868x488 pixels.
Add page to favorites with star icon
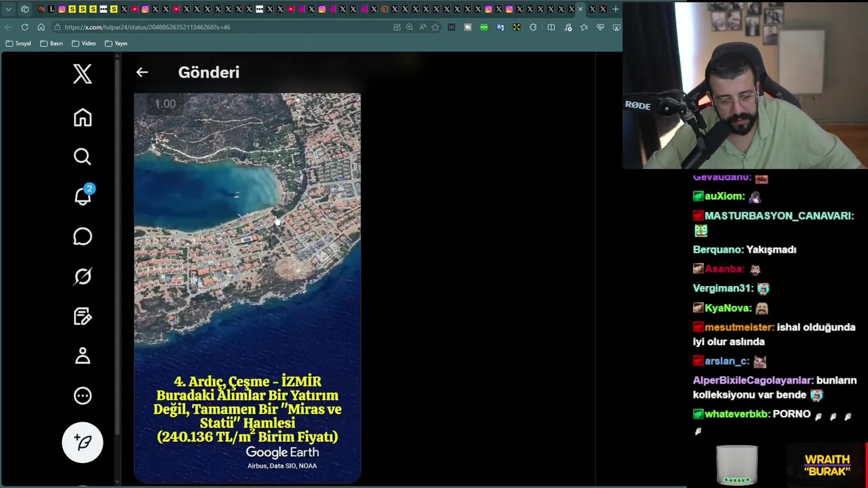pos(435,27)
